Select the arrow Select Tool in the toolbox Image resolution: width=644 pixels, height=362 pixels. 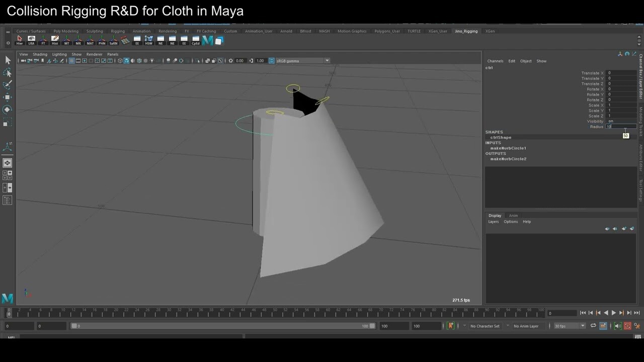pos(7,60)
